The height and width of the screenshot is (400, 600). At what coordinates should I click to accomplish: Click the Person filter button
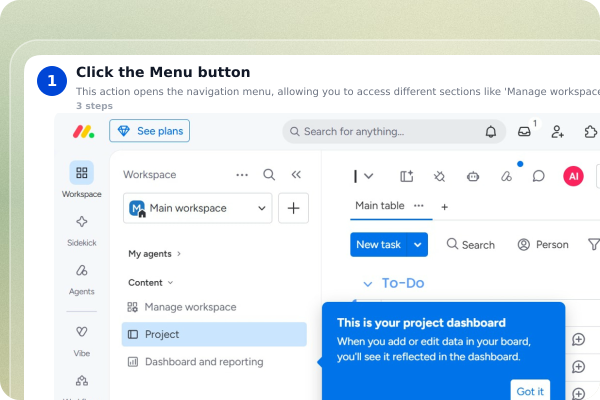[x=543, y=245]
